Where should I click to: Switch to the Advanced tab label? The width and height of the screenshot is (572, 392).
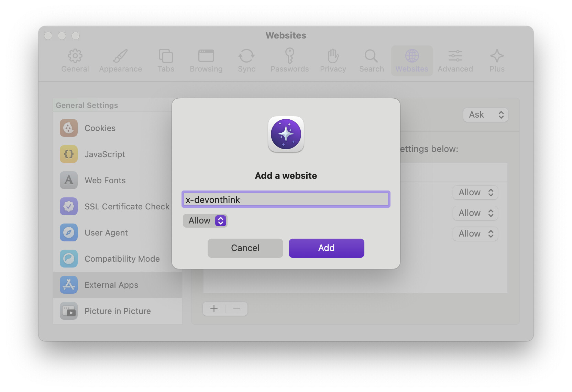[455, 69]
